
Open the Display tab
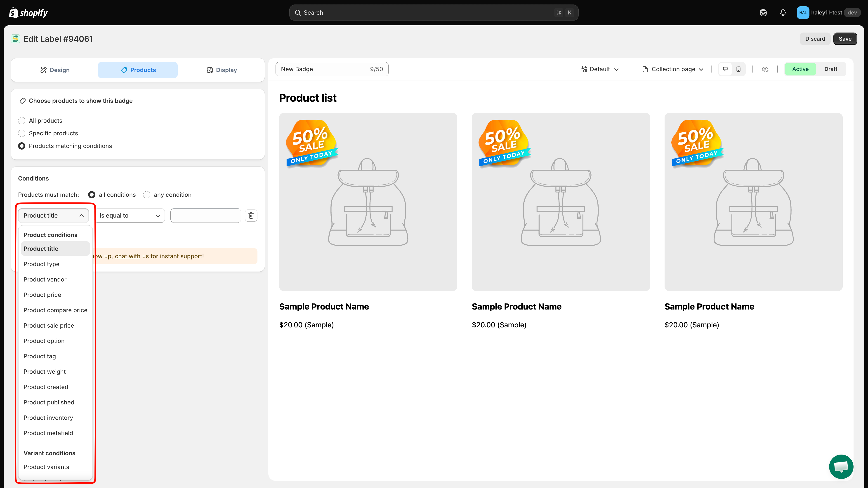(221, 70)
